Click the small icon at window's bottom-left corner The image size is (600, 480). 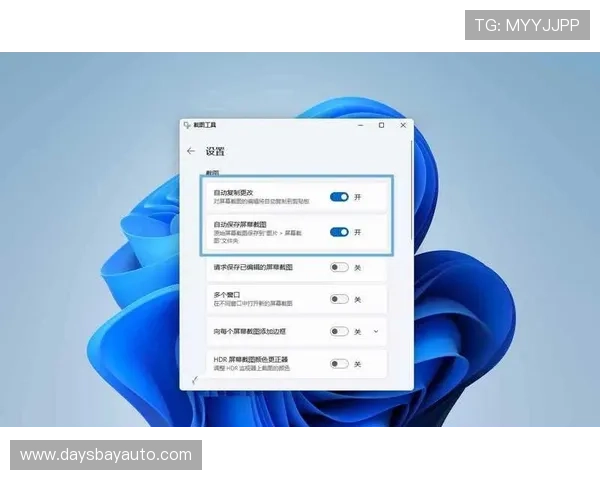193,380
